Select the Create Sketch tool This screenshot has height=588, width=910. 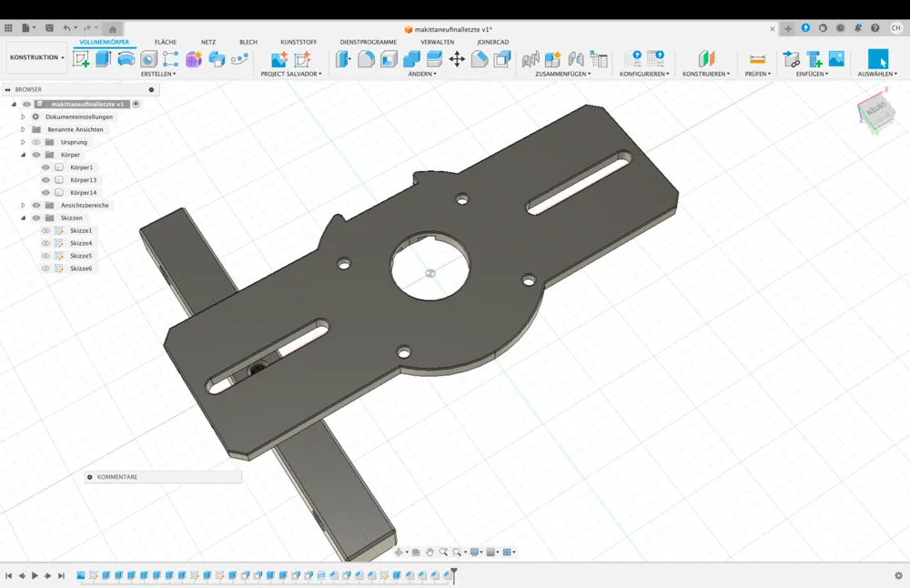(x=81, y=58)
